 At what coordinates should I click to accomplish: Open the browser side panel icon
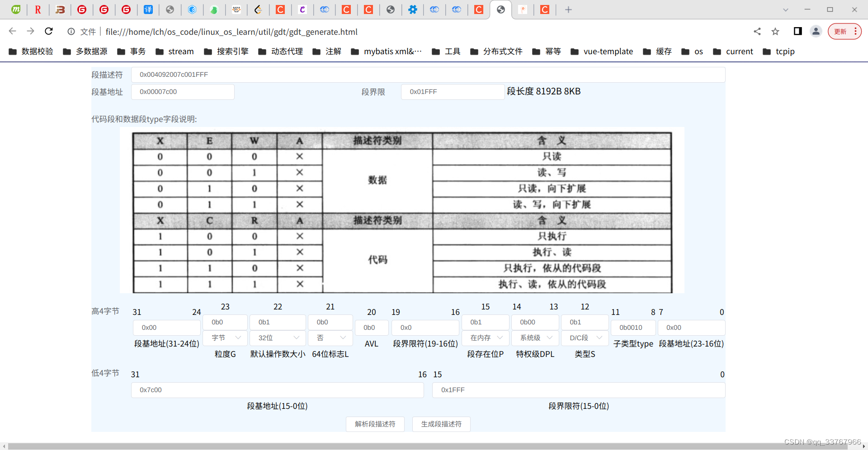click(798, 31)
